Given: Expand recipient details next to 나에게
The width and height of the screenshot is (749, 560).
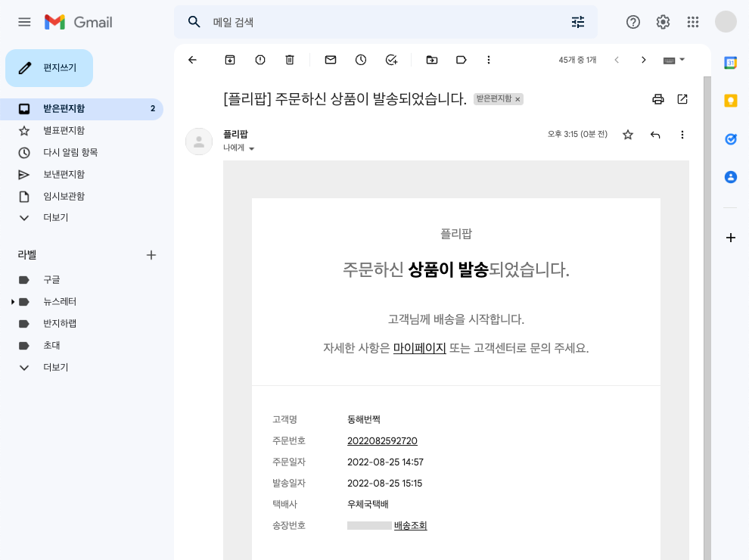Looking at the screenshot, I should tap(252, 148).
